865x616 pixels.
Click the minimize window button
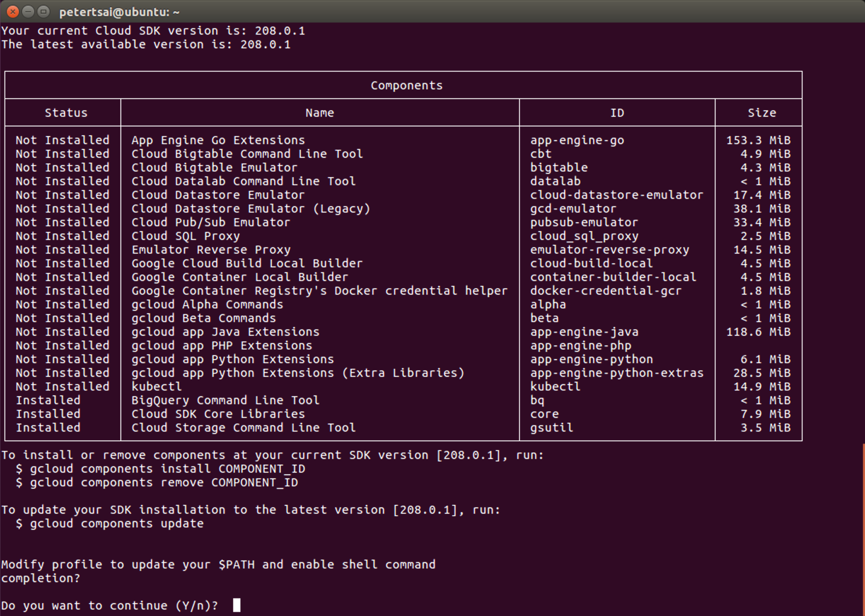click(x=28, y=12)
